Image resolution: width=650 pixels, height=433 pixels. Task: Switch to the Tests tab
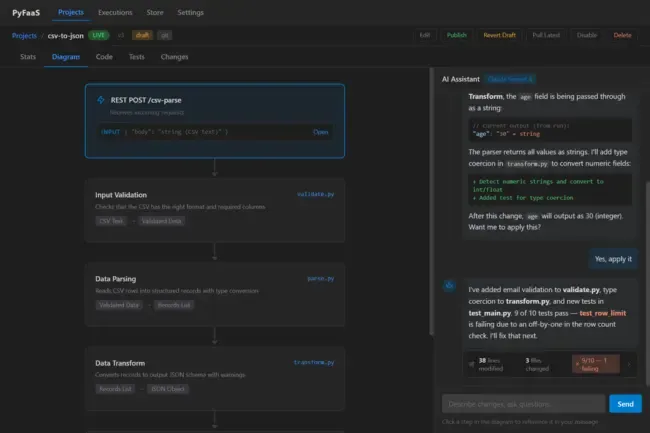134,57
